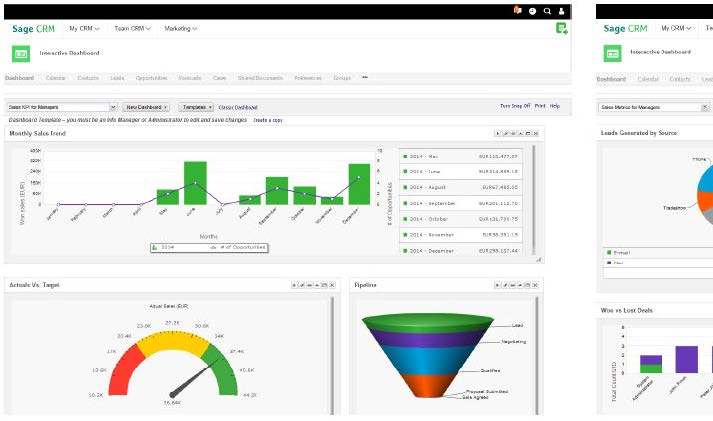Close the Pipeline gadget with X icon
Viewport: 713px width, 421px height.
point(536,285)
